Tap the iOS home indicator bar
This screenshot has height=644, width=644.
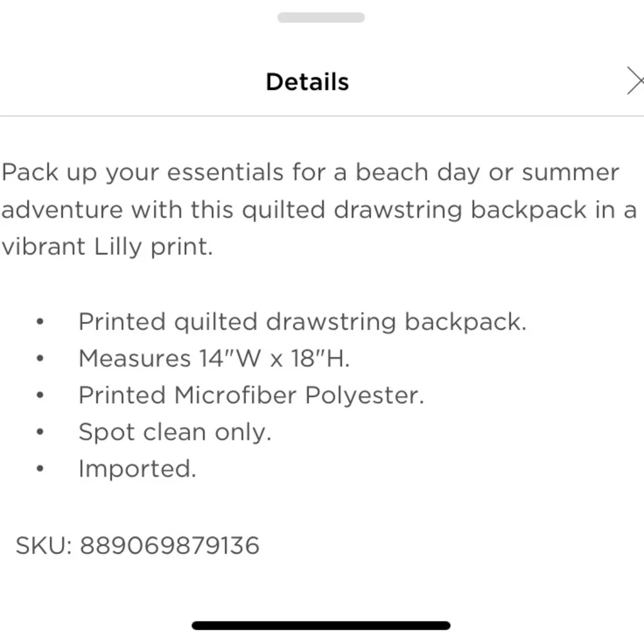pos(321,625)
